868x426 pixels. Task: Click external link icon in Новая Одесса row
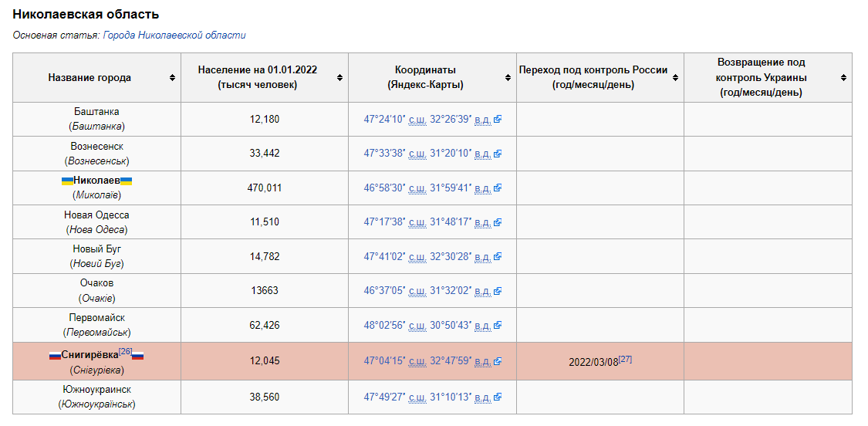[x=498, y=222]
